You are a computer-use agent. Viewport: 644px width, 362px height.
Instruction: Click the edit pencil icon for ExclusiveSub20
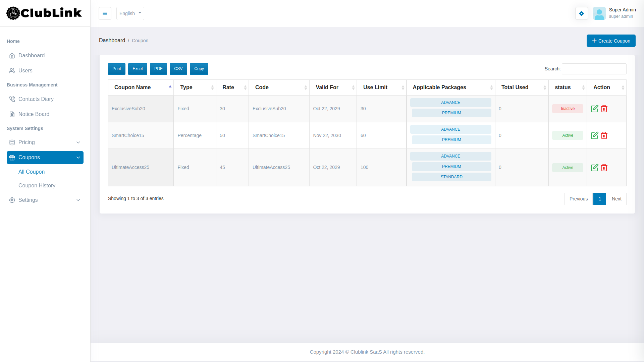coord(595,109)
